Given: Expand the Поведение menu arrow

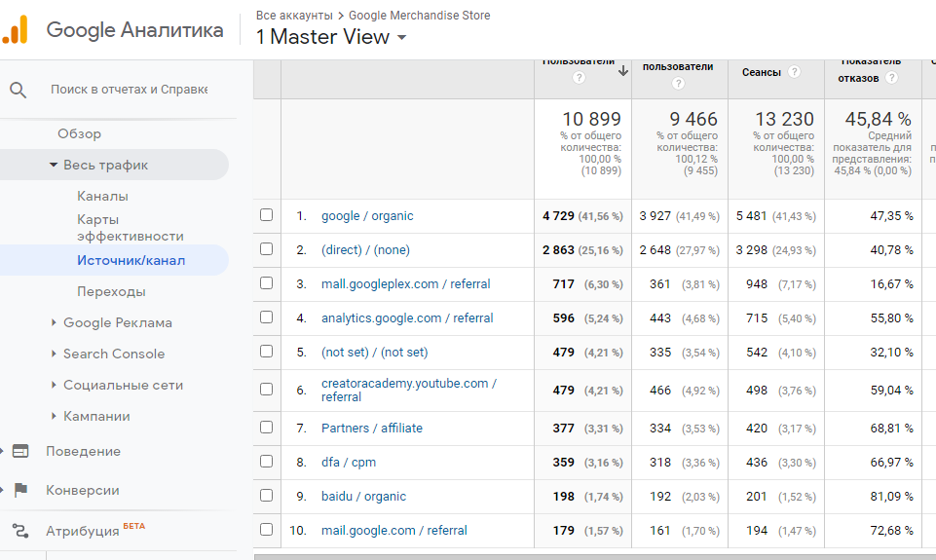Looking at the screenshot, I should pos(2,451).
